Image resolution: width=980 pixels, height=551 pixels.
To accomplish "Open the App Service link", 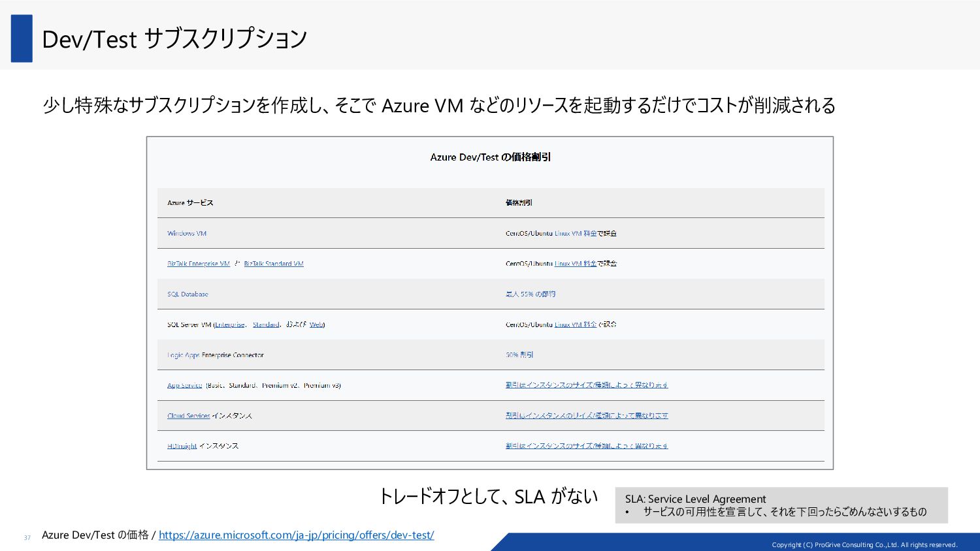I will click(185, 385).
